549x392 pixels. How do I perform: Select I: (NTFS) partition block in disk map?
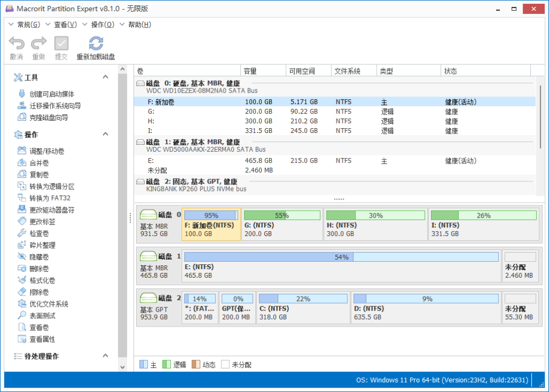(x=484, y=224)
